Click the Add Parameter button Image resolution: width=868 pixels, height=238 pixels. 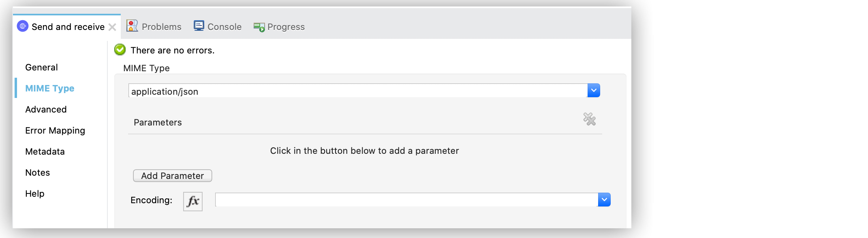pos(172,176)
